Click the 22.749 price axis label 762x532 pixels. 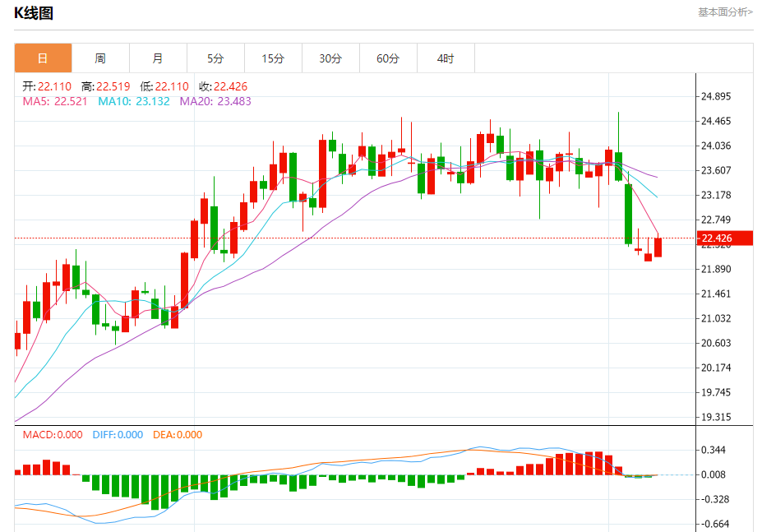tap(716, 220)
